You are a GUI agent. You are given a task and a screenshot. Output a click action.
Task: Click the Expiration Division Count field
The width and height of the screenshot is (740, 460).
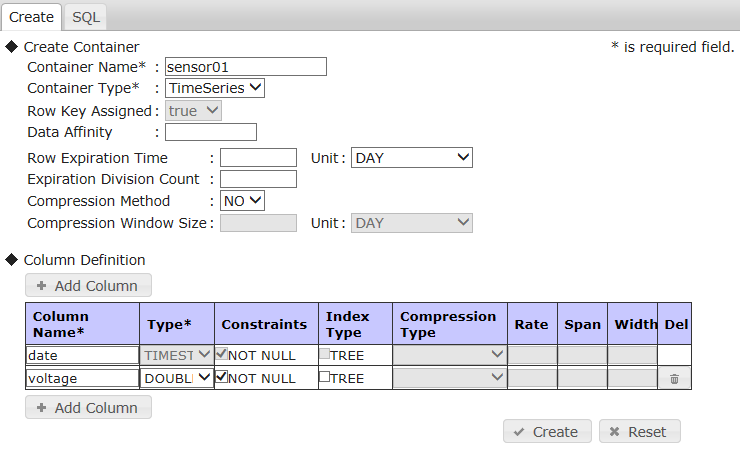click(258, 179)
